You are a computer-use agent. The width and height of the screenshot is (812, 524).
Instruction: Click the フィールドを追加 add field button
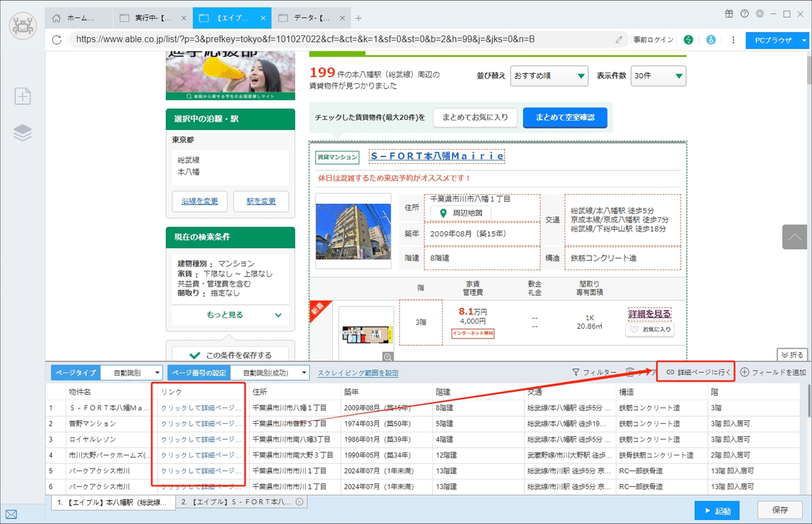(773, 372)
